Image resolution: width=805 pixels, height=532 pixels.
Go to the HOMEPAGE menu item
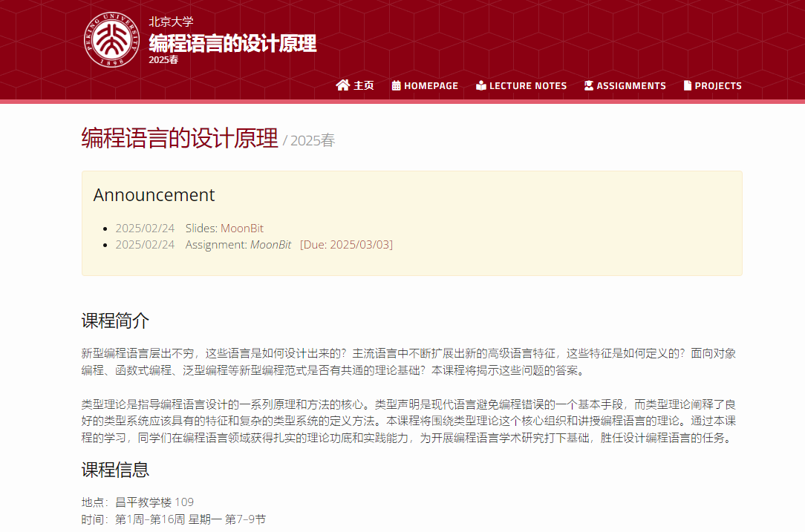(431, 85)
